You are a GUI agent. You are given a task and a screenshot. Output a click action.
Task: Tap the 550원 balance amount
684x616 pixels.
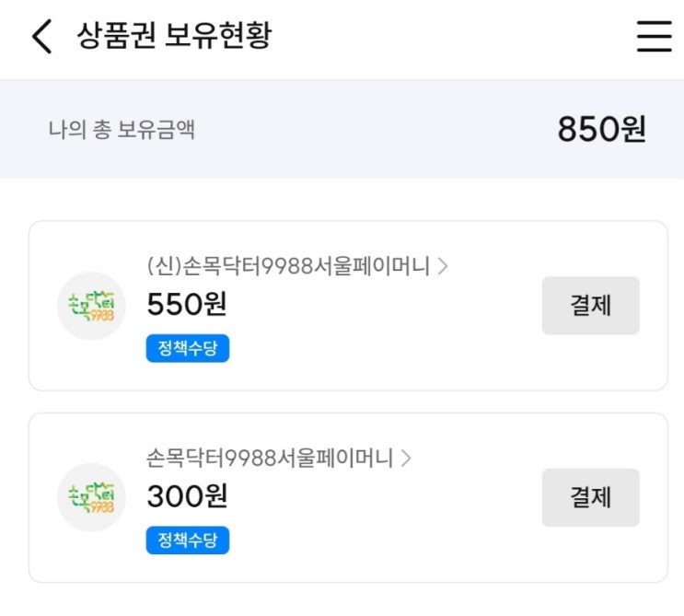click(x=187, y=304)
